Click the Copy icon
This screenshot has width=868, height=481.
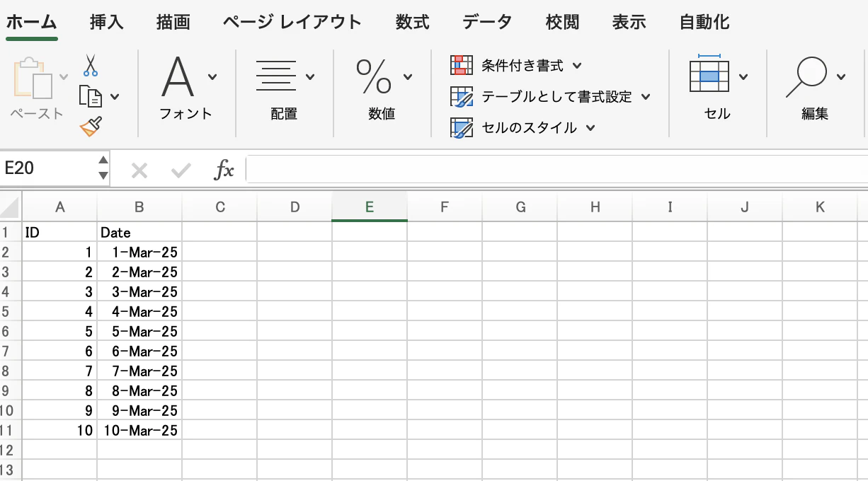90,95
